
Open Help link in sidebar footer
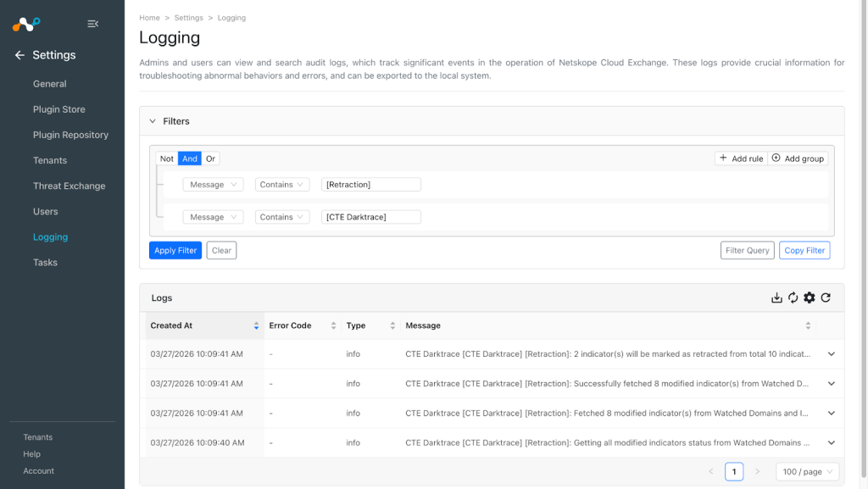tap(31, 454)
